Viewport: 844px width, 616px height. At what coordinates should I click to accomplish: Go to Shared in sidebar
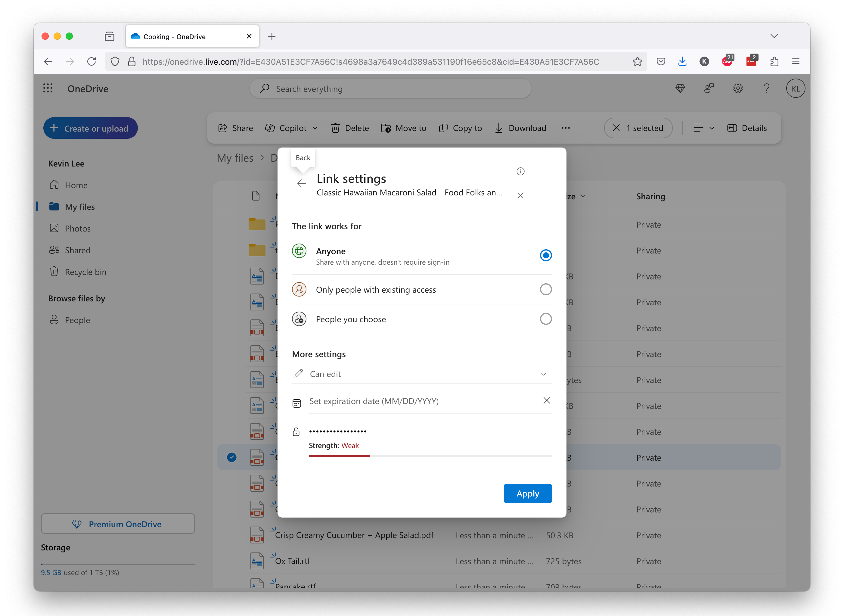[78, 250]
